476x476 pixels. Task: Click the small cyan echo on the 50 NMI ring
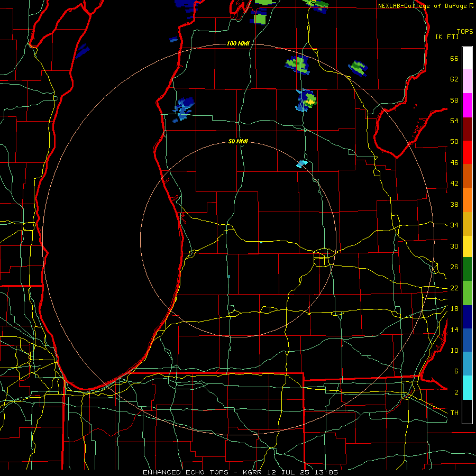302,163
